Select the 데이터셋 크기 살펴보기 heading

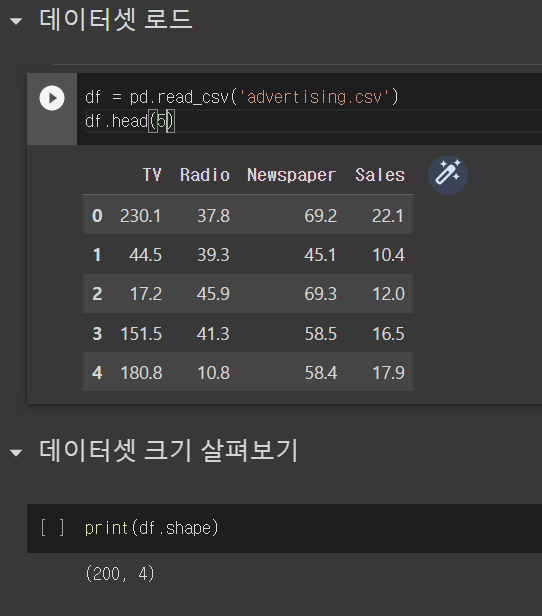(169, 451)
